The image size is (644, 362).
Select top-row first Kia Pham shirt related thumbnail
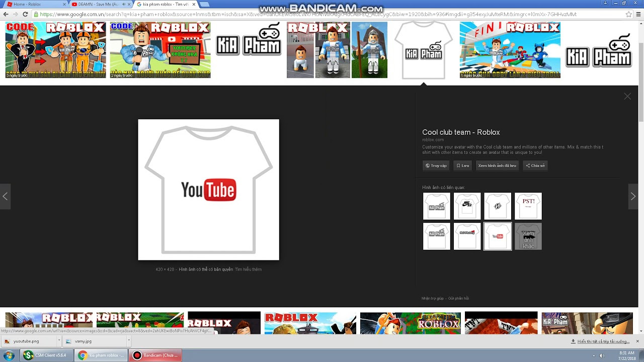pyautogui.click(x=436, y=206)
